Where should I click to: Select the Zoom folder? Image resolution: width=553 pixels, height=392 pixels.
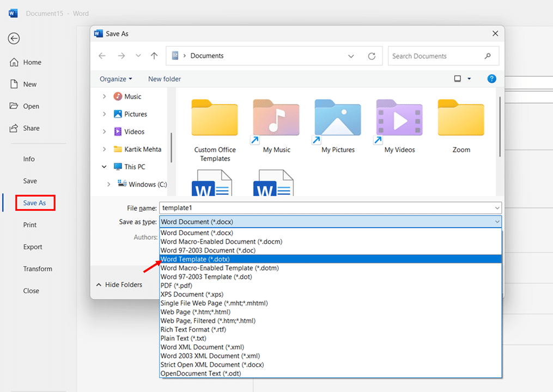click(x=461, y=126)
